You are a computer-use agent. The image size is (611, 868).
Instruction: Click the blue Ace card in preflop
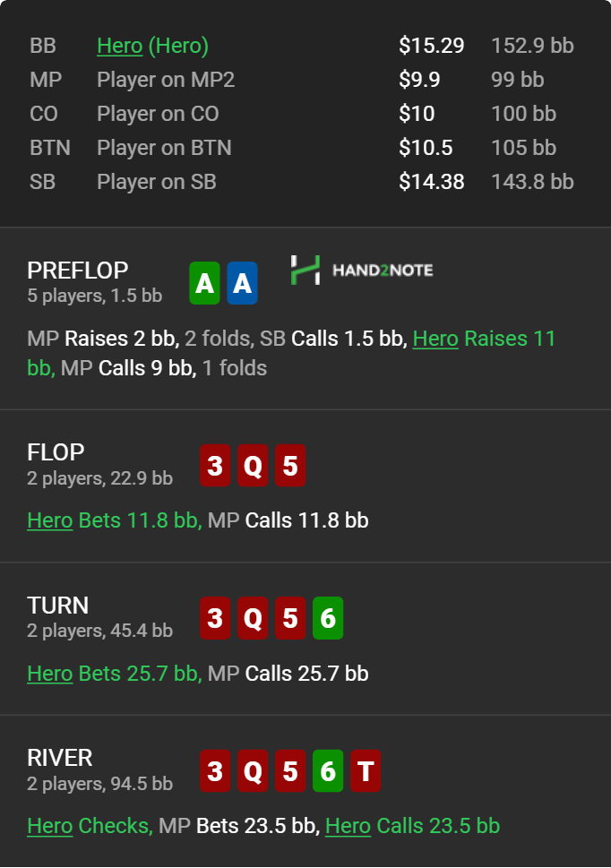pos(243,283)
